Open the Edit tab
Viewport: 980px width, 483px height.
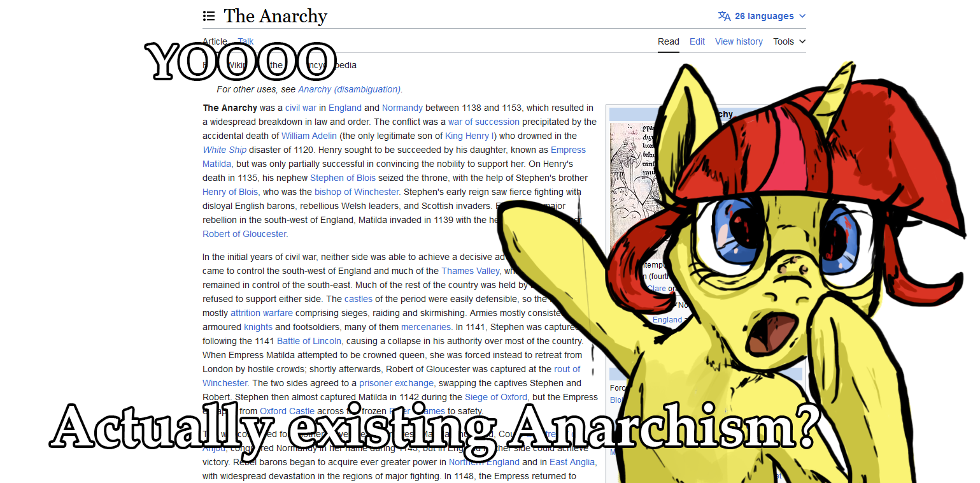pos(697,41)
